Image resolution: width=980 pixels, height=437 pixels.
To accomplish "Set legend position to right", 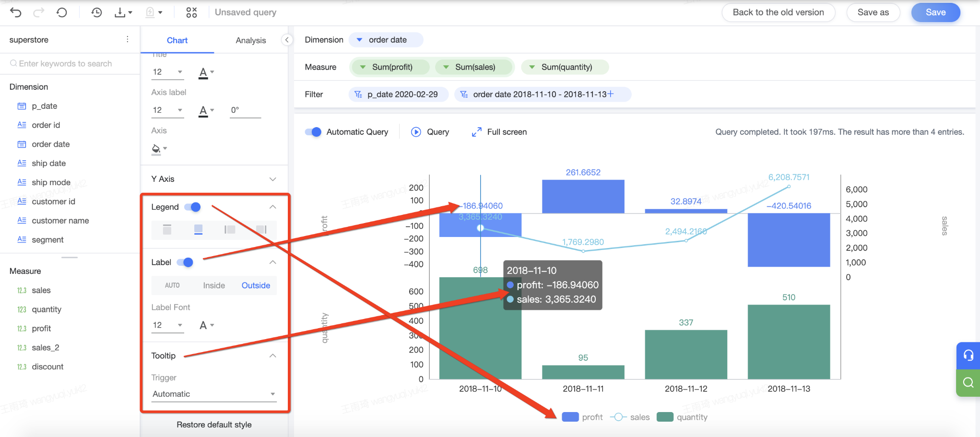I will (261, 229).
